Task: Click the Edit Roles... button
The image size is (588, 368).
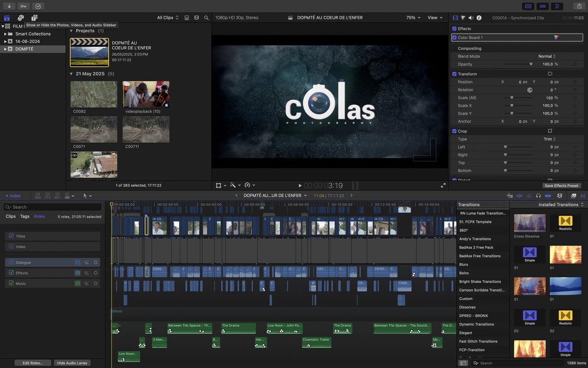Action: click(33, 363)
